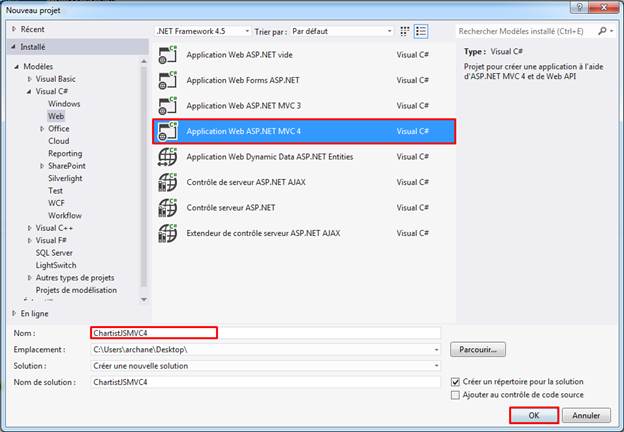Screen dimensions: 624x432
Task: Click the template tree scroll up arrow
Action: tap(144, 61)
